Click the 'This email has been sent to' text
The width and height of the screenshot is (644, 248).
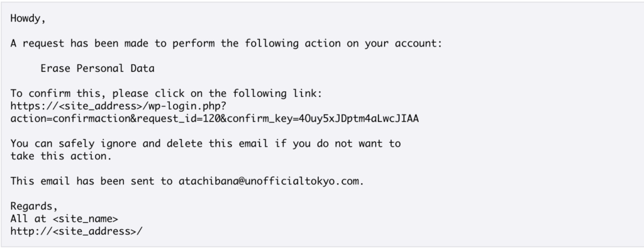pos(92,181)
